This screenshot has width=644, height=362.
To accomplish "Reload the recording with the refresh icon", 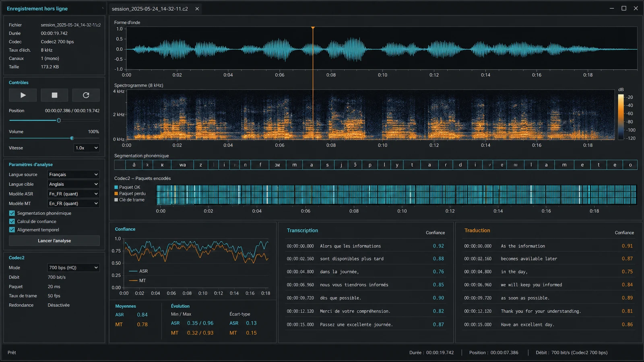I will [86, 95].
